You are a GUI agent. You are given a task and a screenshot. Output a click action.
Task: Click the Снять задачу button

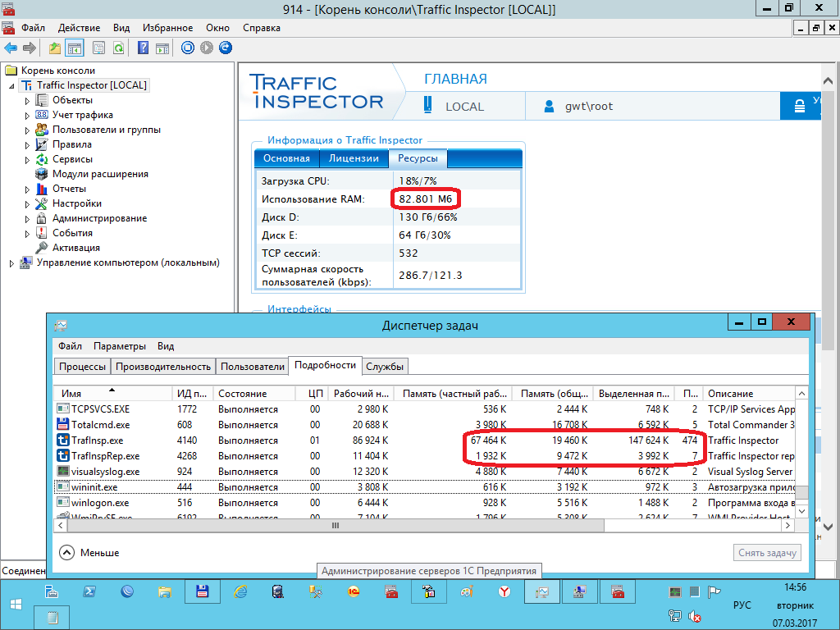pos(767,553)
